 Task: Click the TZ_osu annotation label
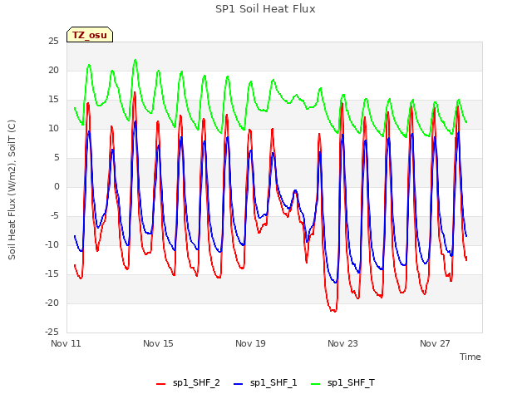[90, 35]
